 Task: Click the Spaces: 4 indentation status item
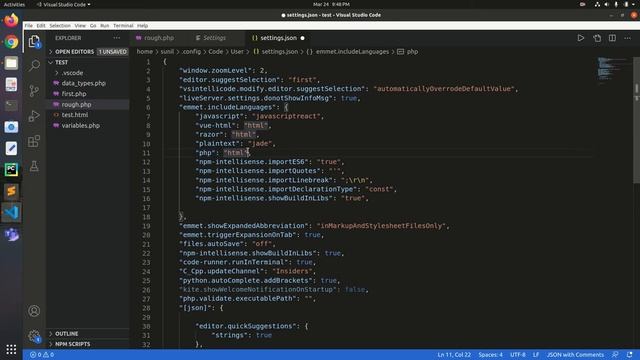tap(490, 355)
